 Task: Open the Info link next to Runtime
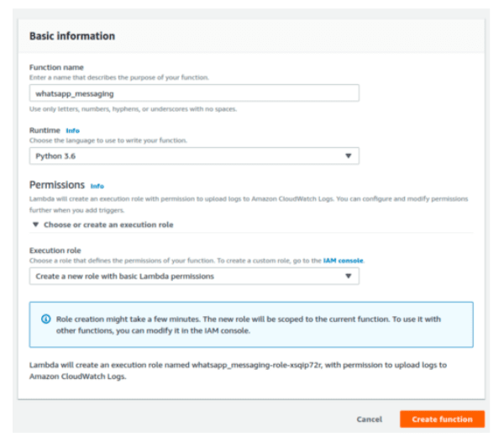coord(72,130)
